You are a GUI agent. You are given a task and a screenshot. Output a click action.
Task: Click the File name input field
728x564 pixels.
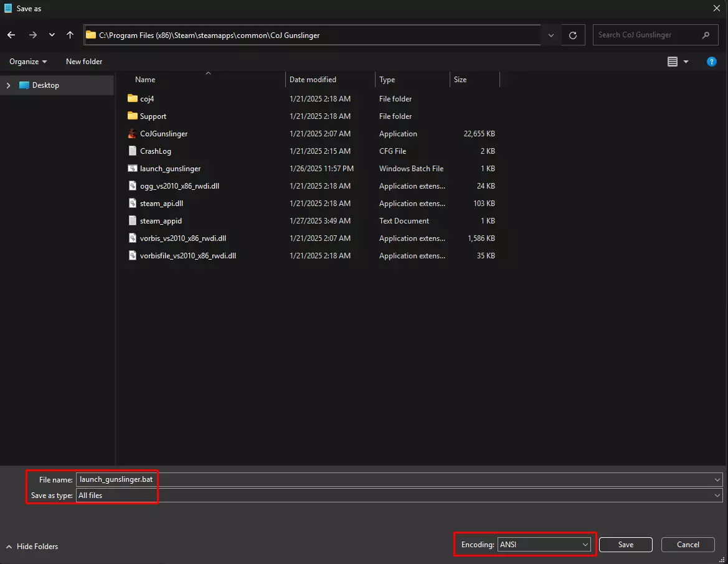399,479
